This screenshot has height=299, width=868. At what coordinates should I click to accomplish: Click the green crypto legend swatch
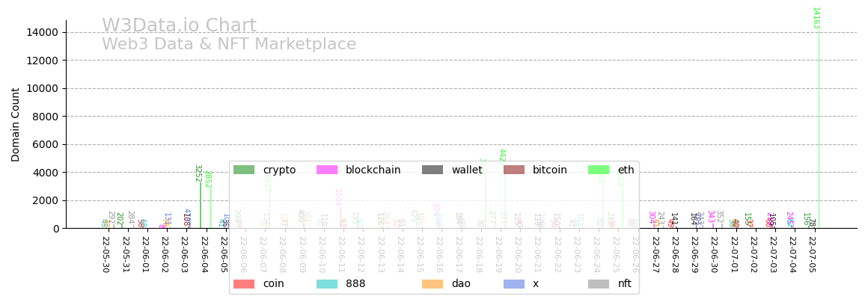pyautogui.click(x=244, y=170)
